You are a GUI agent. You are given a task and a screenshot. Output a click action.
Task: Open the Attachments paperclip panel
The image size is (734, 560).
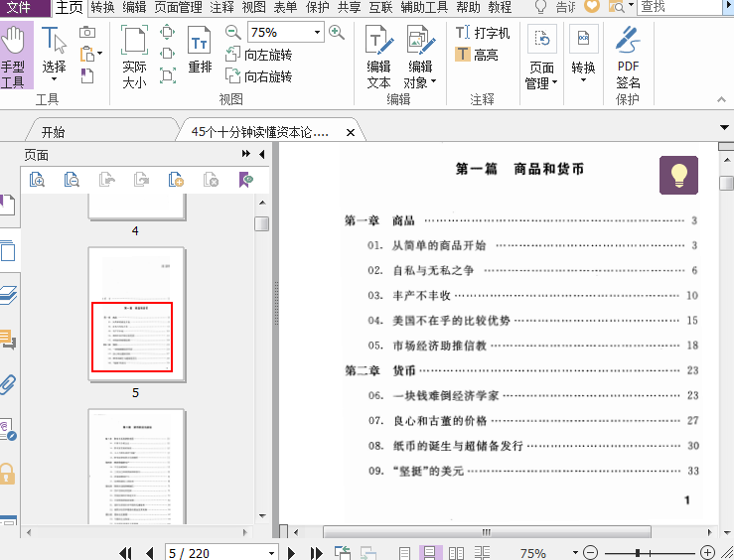(8, 384)
